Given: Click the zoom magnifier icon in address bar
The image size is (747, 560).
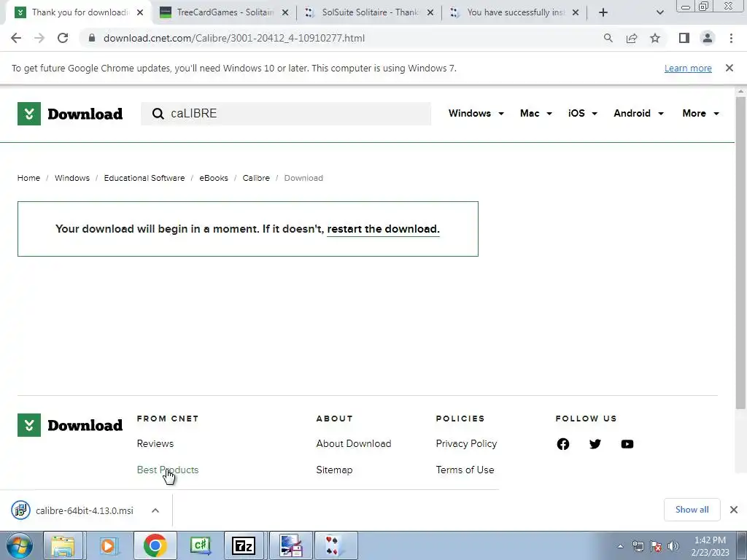Looking at the screenshot, I should point(608,38).
